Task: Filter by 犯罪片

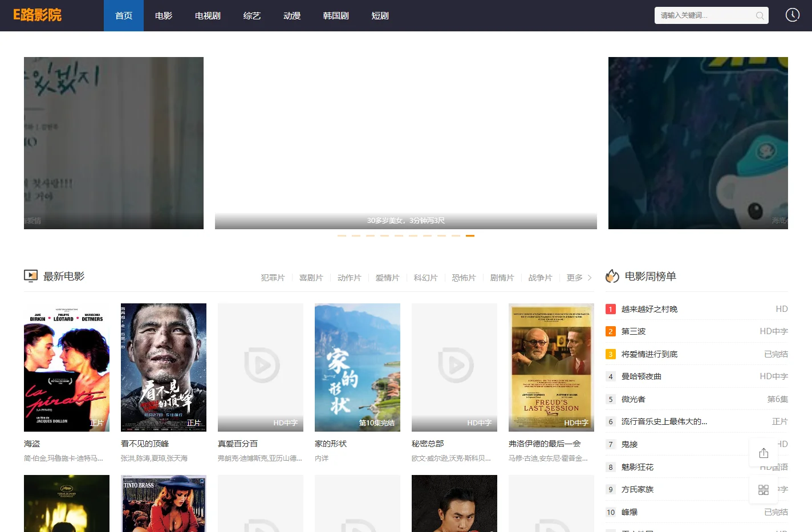Action: (x=273, y=278)
